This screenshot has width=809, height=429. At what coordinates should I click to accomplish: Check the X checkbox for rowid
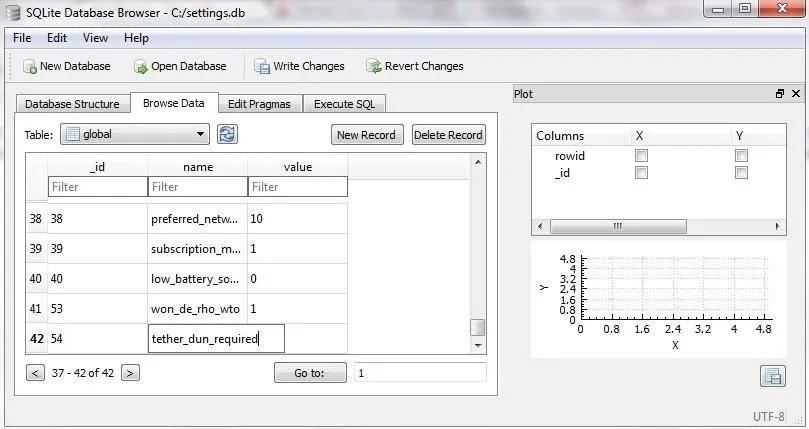coord(641,155)
